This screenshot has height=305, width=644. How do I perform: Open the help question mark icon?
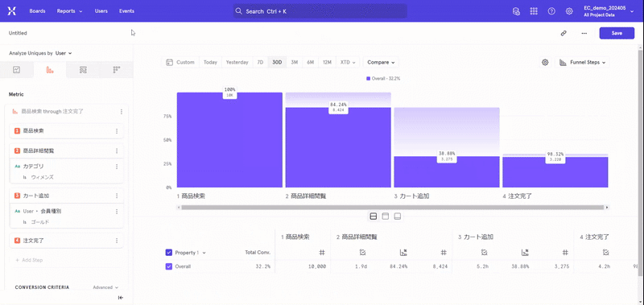tap(551, 11)
